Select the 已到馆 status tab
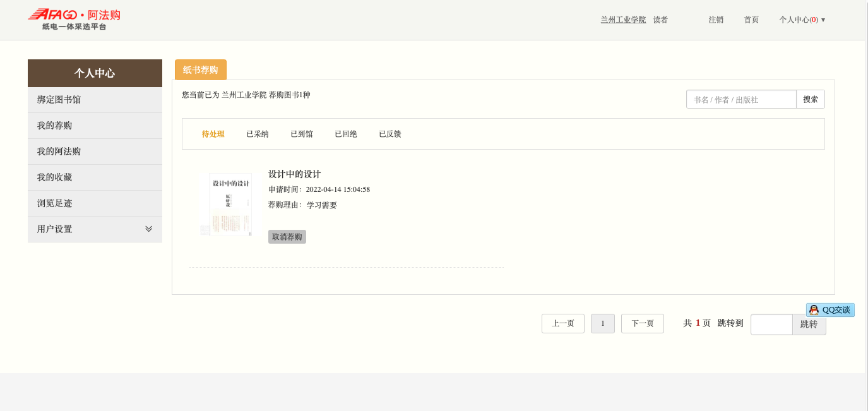The height and width of the screenshot is (411, 868). click(x=301, y=134)
